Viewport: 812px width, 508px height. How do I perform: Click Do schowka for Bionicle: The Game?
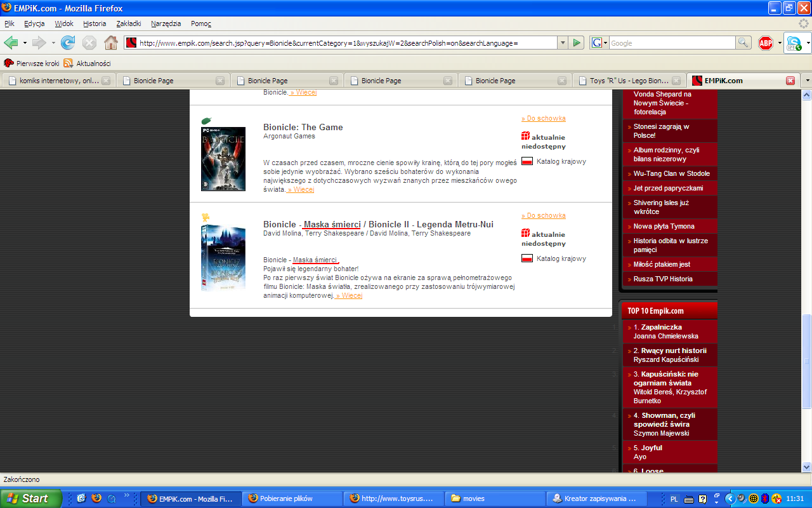click(x=544, y=118)
